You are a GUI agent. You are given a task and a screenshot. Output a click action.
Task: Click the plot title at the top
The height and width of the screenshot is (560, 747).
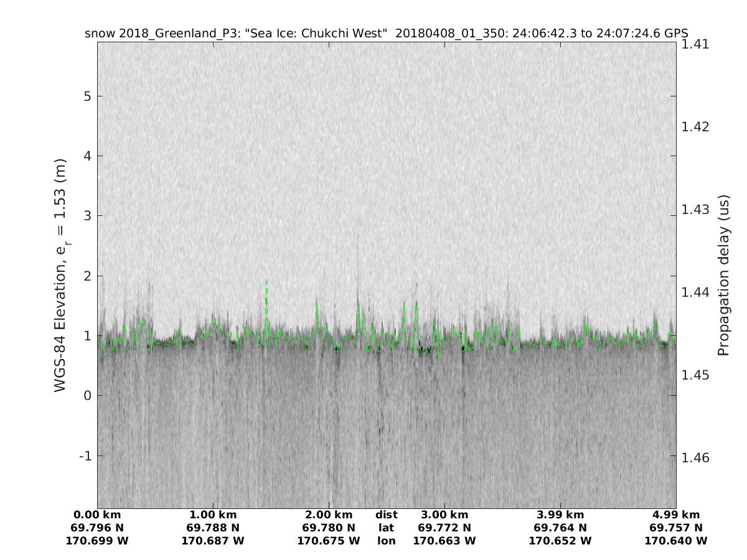[x=386, y=34]
